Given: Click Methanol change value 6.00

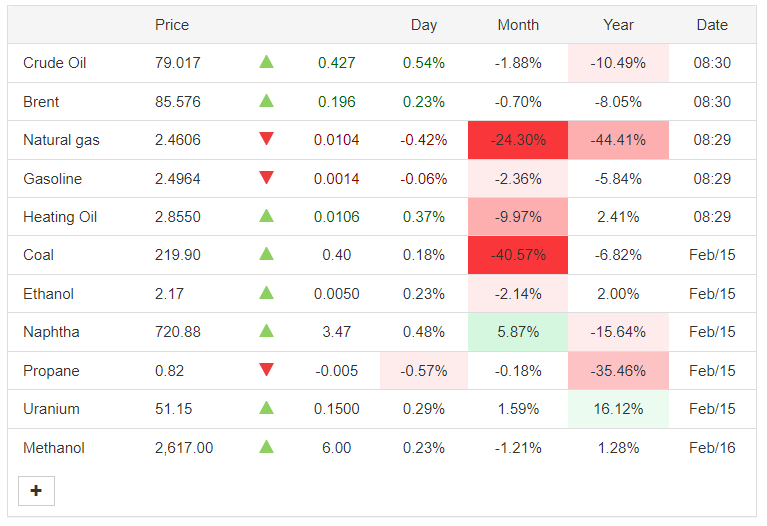Looking at the screenshot, I should point(337,448).
